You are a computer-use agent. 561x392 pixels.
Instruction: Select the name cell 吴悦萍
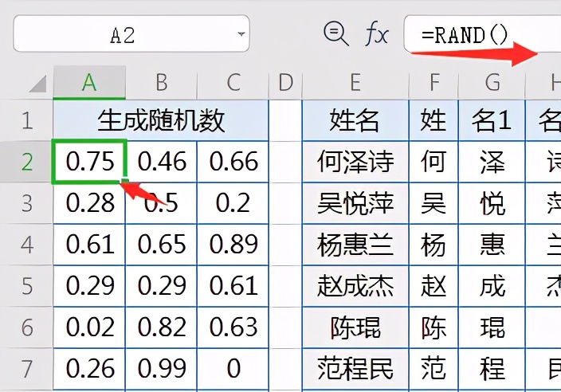click(x=355, y=203)
